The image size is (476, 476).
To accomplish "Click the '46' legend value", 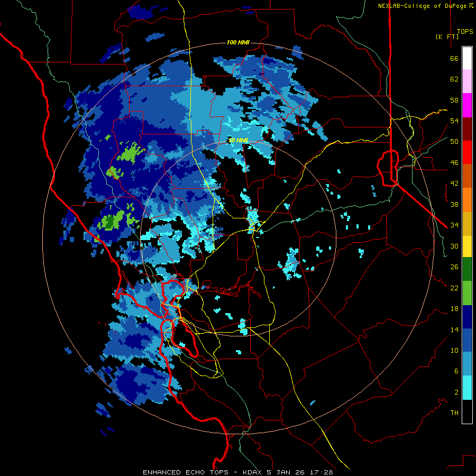I will (x=454, y=163).
